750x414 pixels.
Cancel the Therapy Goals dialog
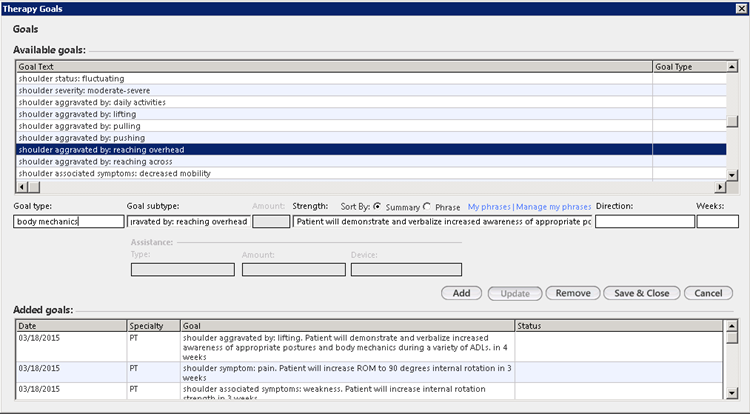click(x=708, y=293)
